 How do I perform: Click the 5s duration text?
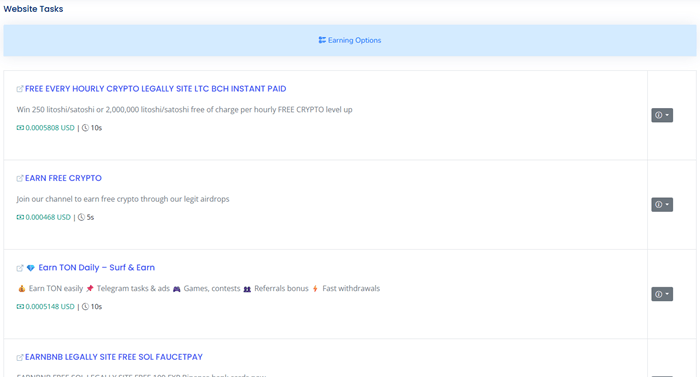coord(90,217)
